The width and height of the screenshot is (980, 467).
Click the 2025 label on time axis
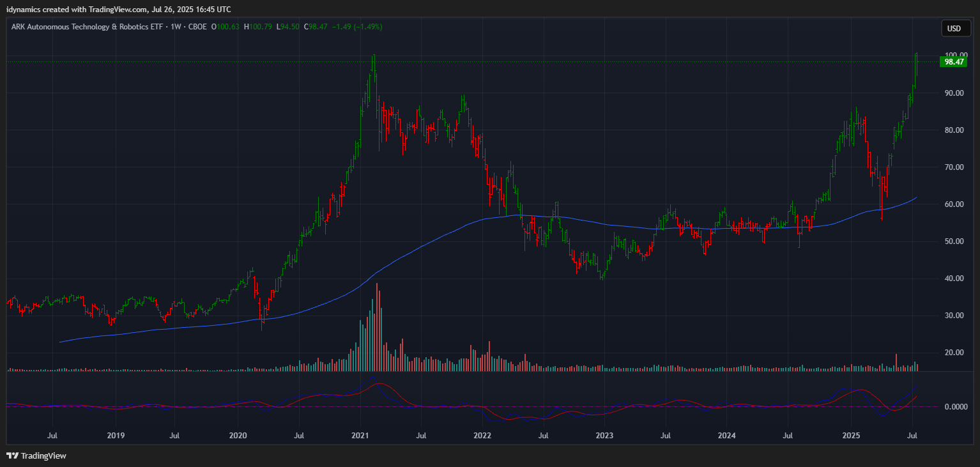[x=850, y=436]
